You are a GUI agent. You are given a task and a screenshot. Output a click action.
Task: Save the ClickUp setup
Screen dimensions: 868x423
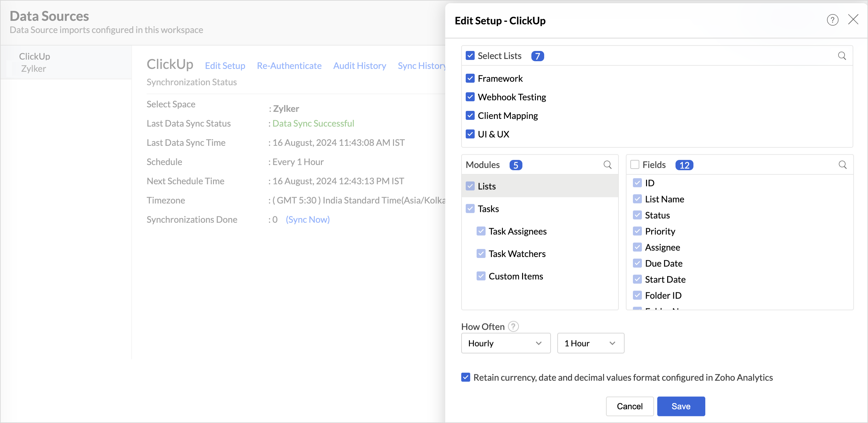point(681,406)
